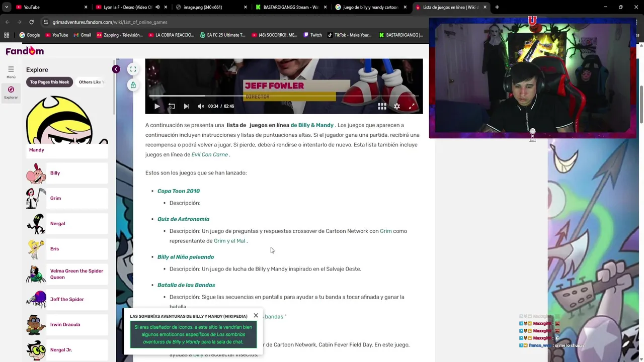This screenshot has height=362, width=644.
Task: Switch to the juego de billy y mandy tab
Action: pos(370,7)
